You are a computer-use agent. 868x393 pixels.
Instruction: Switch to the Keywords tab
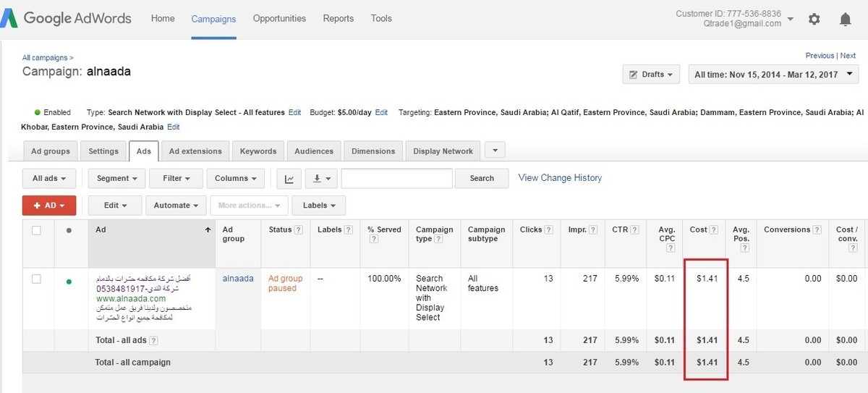(x=258, y=151)
